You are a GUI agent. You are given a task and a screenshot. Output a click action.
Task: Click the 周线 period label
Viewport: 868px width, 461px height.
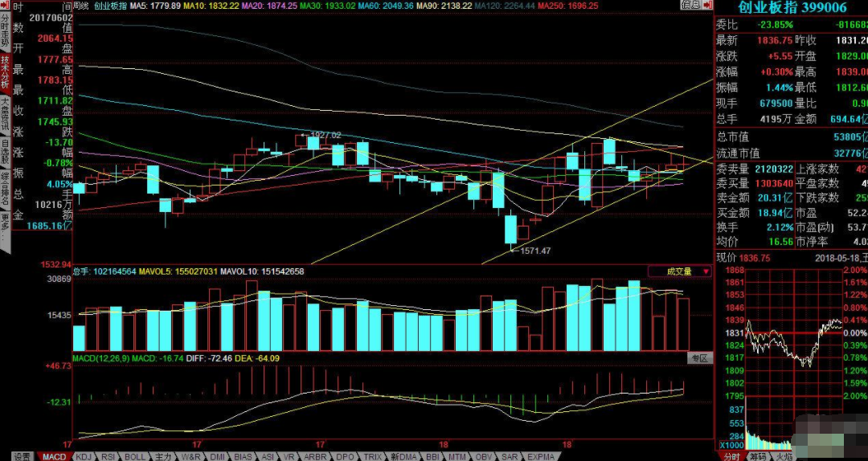point(80,6)
